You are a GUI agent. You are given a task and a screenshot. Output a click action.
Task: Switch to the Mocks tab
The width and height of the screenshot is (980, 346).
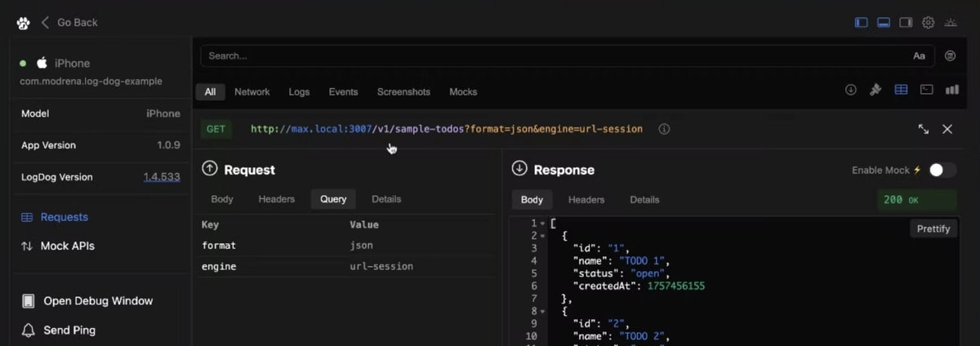[463, 91]
